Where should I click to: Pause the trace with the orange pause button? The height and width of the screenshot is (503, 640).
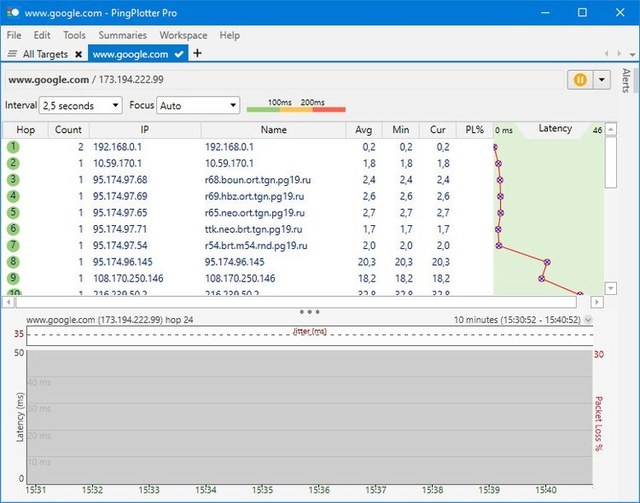579,79
